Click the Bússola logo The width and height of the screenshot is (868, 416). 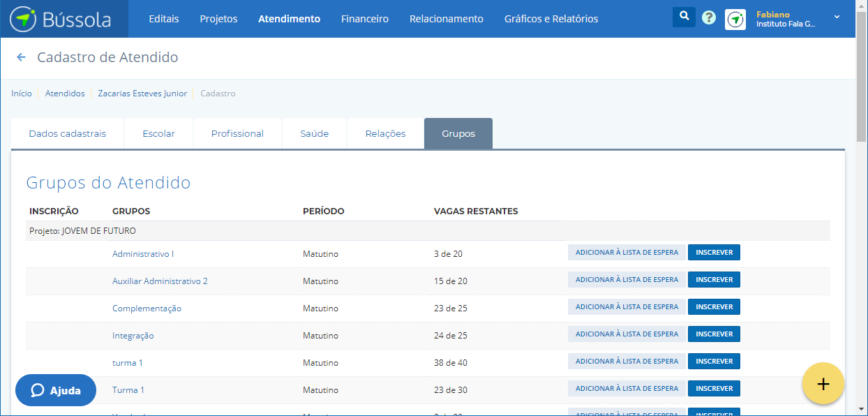[x=61, y=19]
